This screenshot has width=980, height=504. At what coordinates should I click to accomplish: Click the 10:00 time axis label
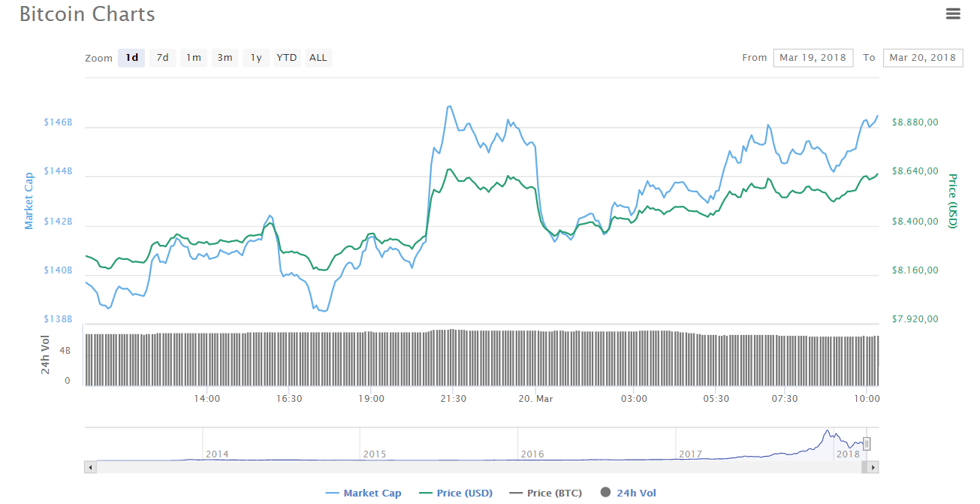(867, 398)
